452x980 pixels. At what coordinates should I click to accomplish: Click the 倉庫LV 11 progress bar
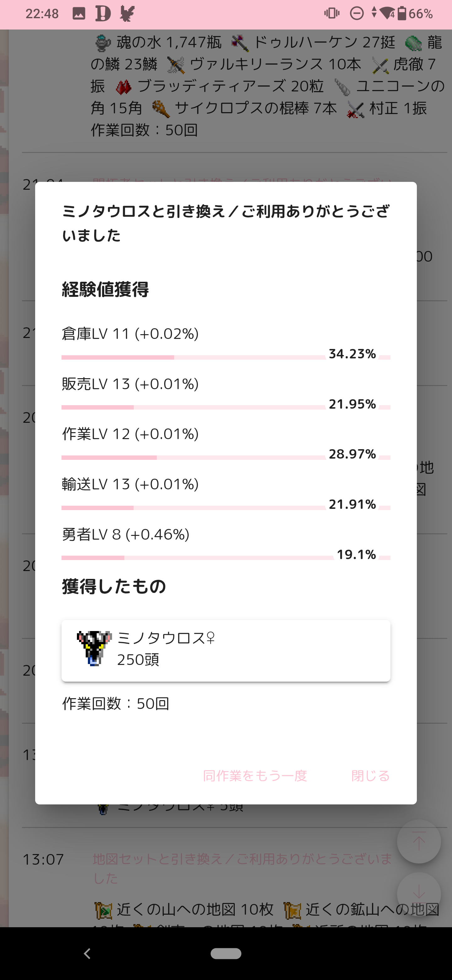(x=226, y=357)
